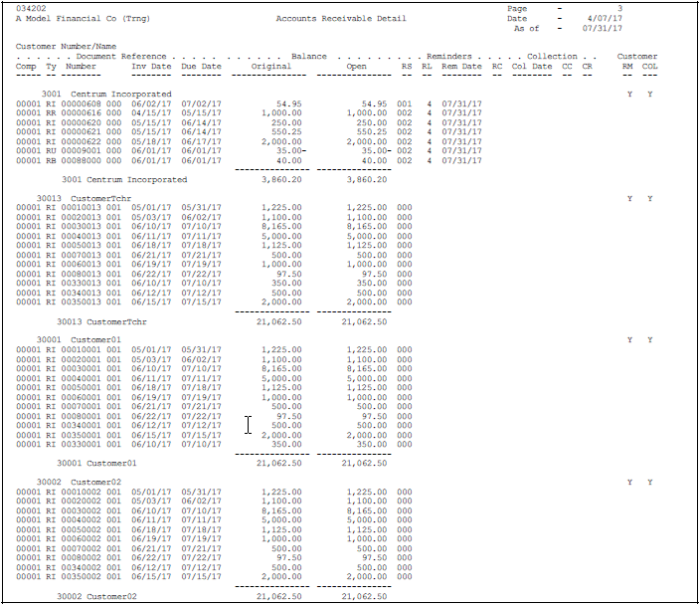Click the Inv Date column header
The height and width of the screenshot is (605, 700).
coord(151,67)
